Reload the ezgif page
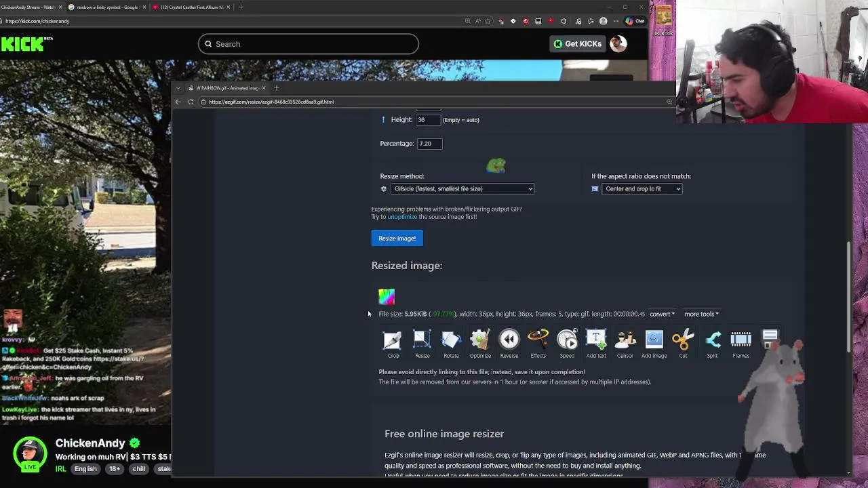 [x=191, y=102]
